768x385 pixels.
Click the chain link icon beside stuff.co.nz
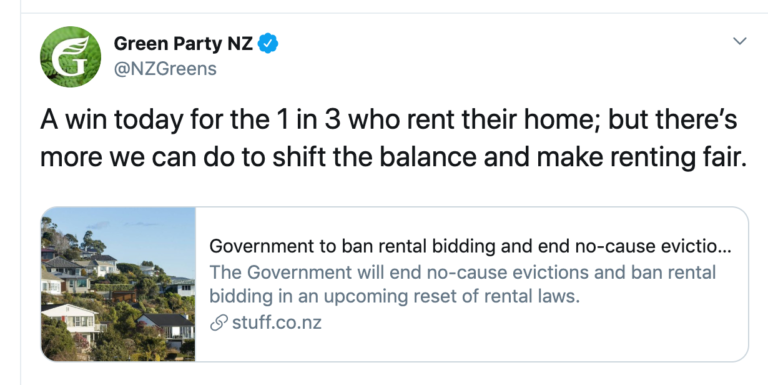218,323
